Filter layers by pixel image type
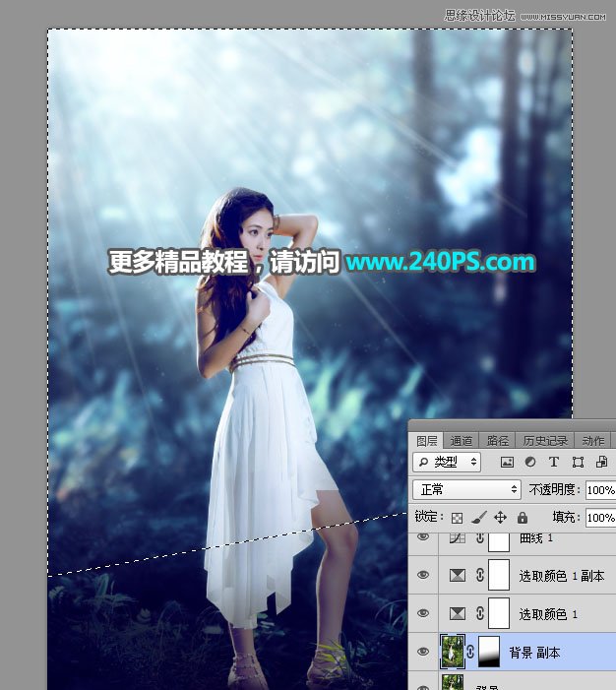This screenshot has width=616, height=690. tap(507, 462)
